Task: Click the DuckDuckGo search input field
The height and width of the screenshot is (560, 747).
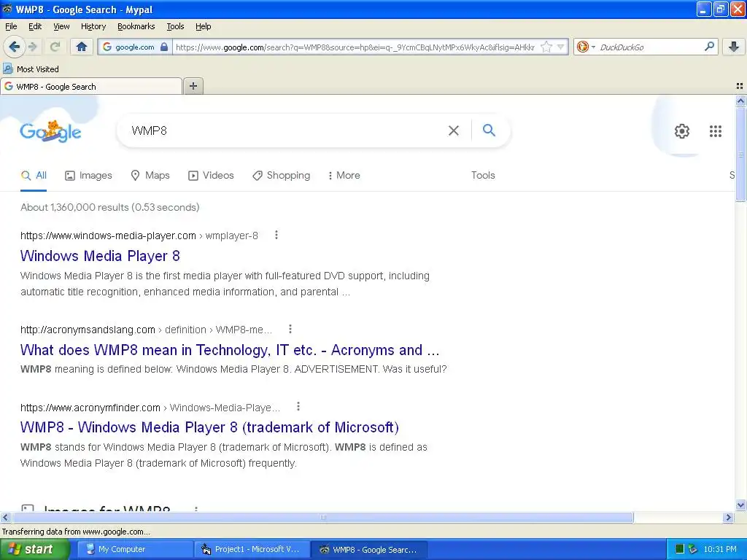Action: click(649, 47)
